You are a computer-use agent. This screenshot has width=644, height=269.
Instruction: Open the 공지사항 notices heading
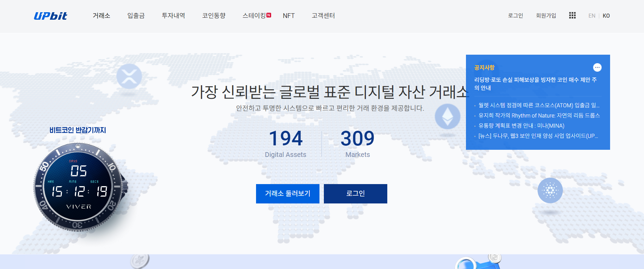(484, 68)
